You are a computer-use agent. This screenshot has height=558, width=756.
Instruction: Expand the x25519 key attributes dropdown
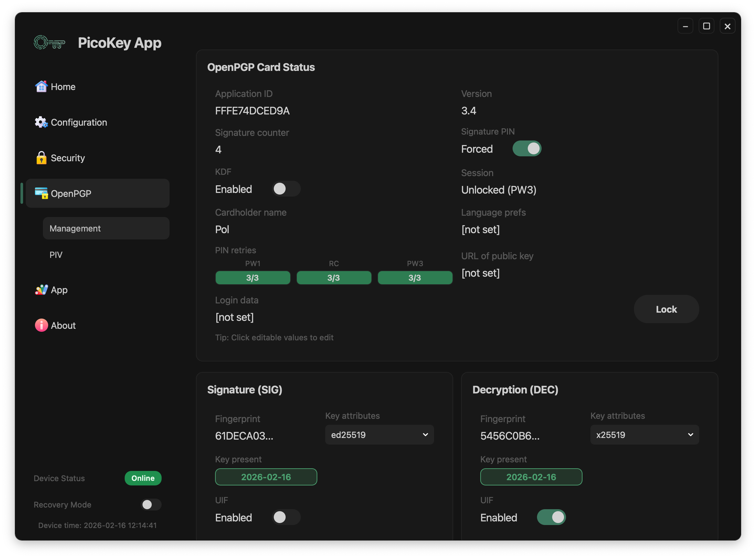coord(644,435)
